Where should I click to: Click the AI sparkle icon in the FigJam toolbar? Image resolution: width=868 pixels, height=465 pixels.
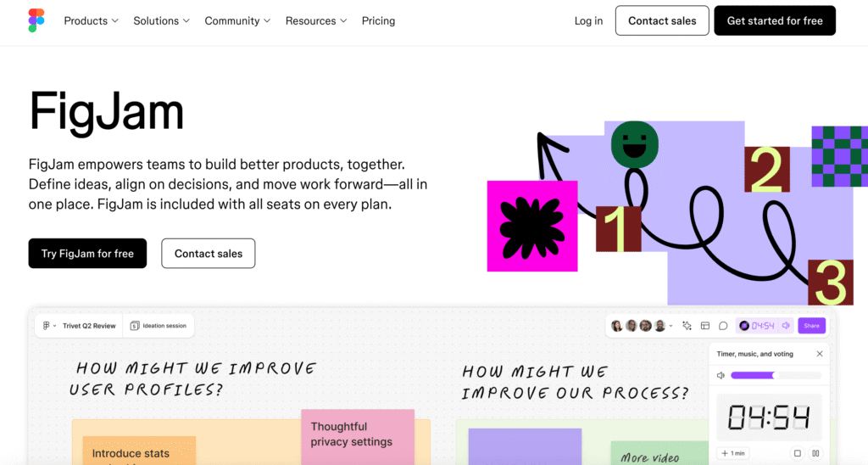(687, 326)
